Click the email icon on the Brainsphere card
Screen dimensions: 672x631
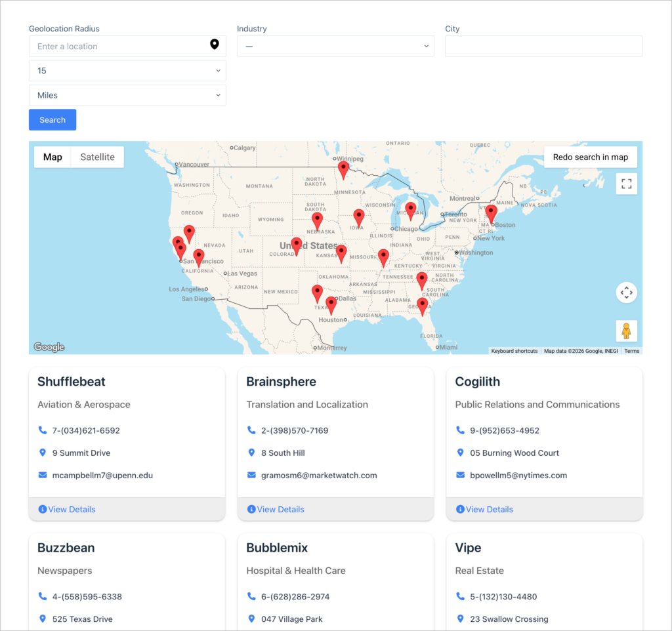tap(251, 475)
